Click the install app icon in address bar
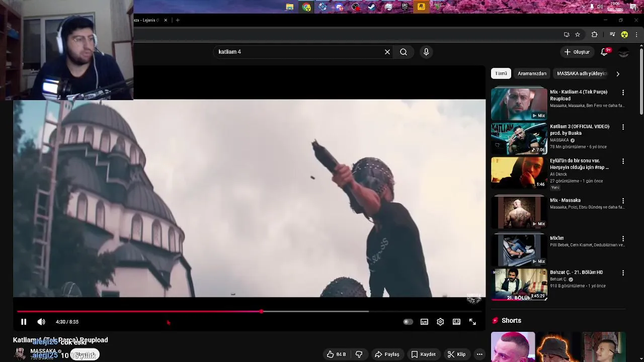The width and height of the screenshot is (644, 362). click(x=567, y=34)
